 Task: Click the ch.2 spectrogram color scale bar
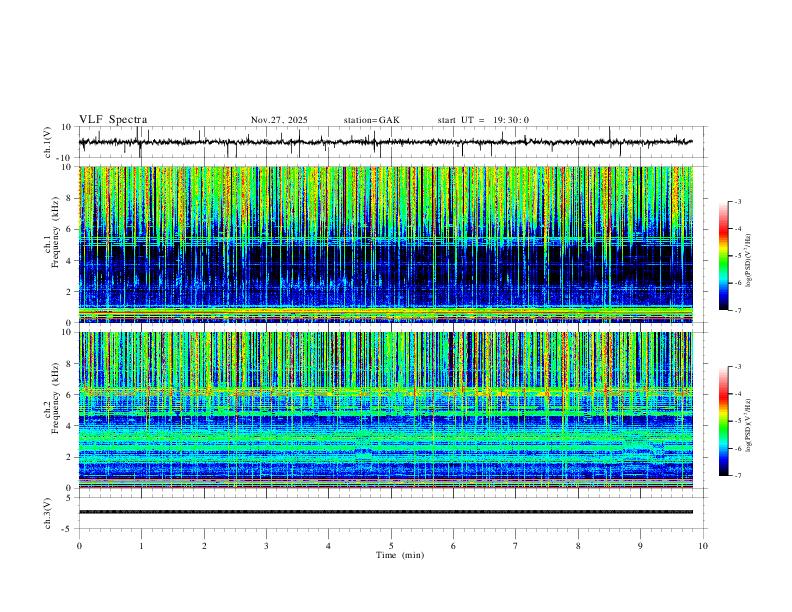tap(724, 421)
